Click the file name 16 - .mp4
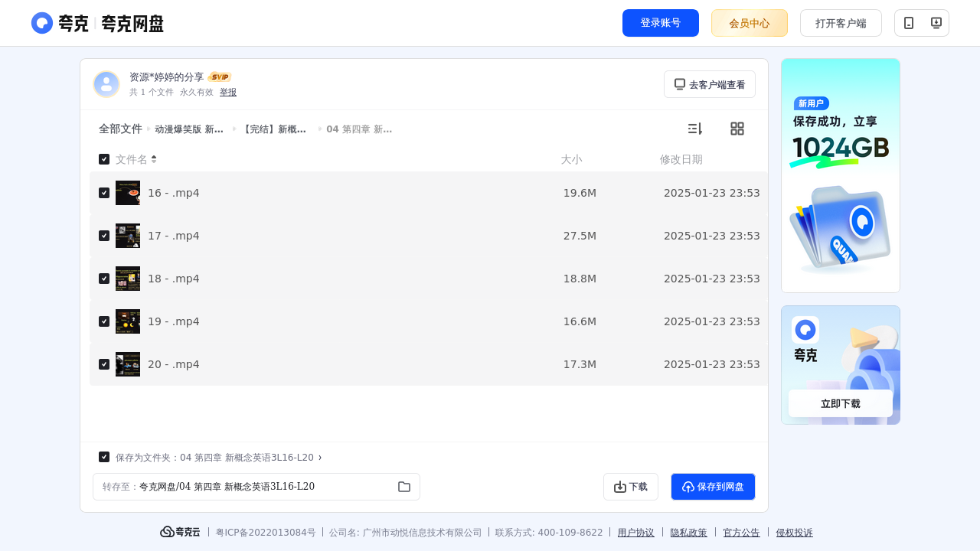Image resolution: width=980 pixels, height=551 pixels. (174, 193)
